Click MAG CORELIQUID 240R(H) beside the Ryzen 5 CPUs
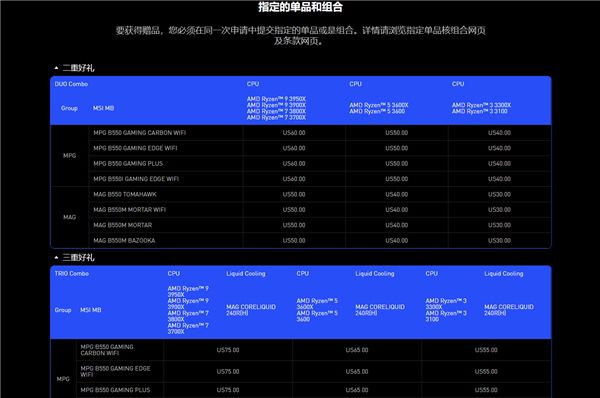Screen dimensions: 600x398 380,310
